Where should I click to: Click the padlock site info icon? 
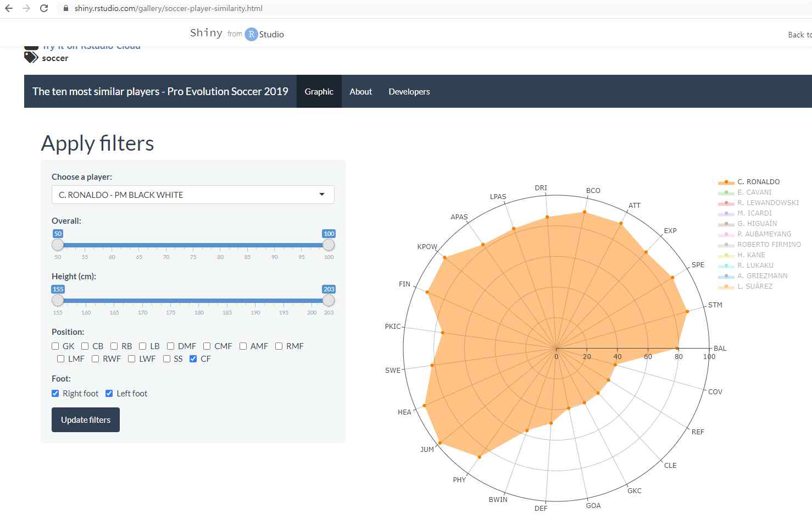coord(66,8)
